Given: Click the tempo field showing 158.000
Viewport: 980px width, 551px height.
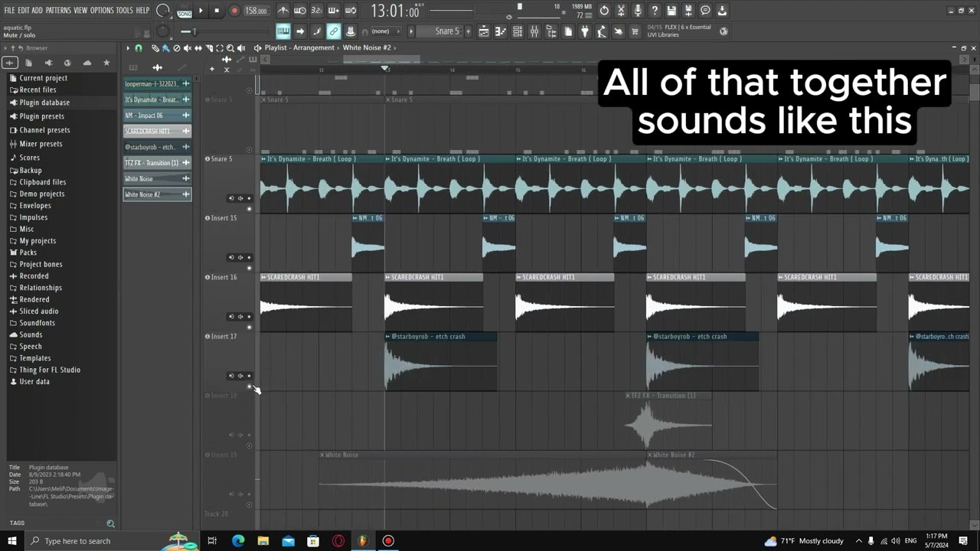Looking at the screenshot, I should [x=256, y=11].
